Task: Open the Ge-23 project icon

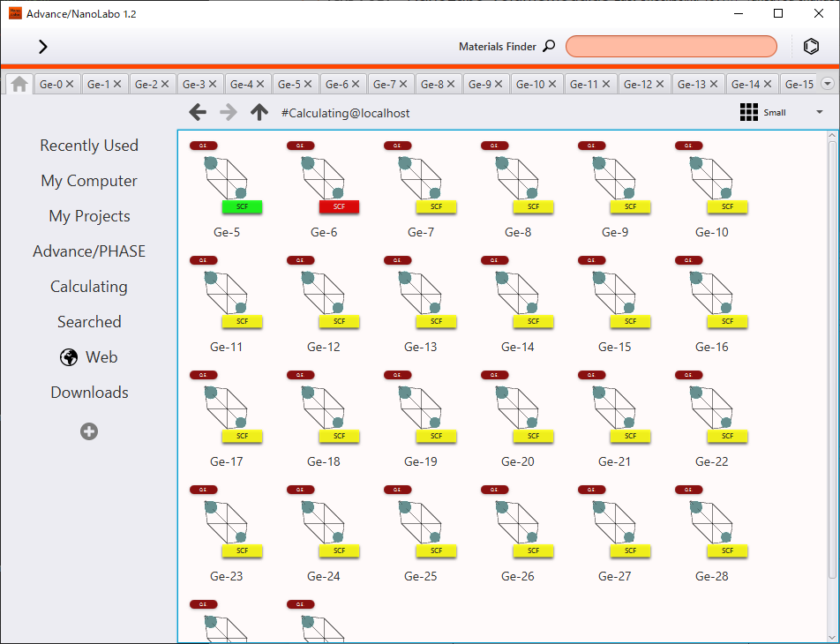Action: [x=226, y=522]
